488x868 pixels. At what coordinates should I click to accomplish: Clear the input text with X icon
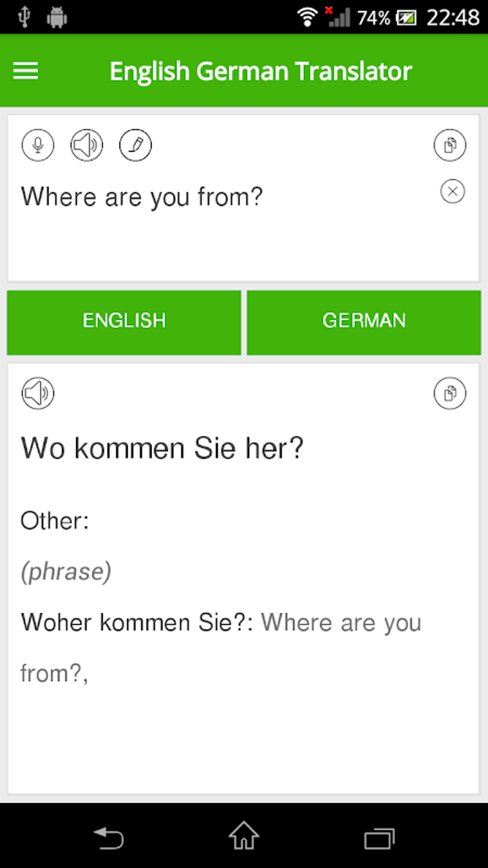pyautogui.click(x=452, y=192)
